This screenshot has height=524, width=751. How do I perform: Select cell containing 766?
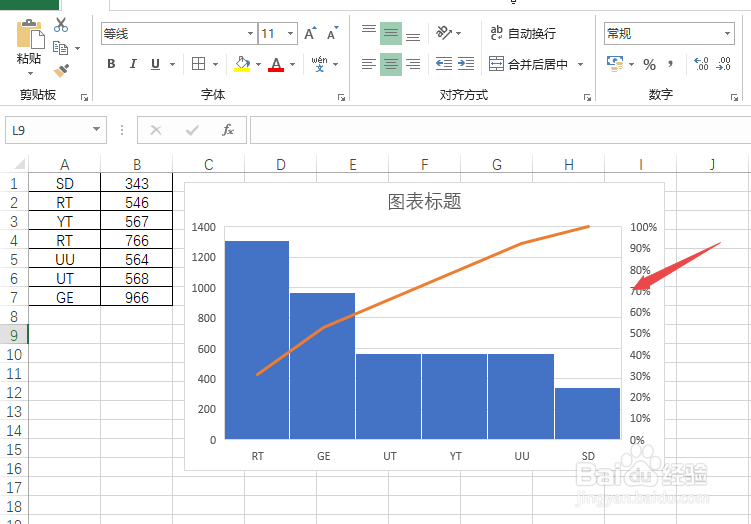pyautogui.click(x=137, y=240)
